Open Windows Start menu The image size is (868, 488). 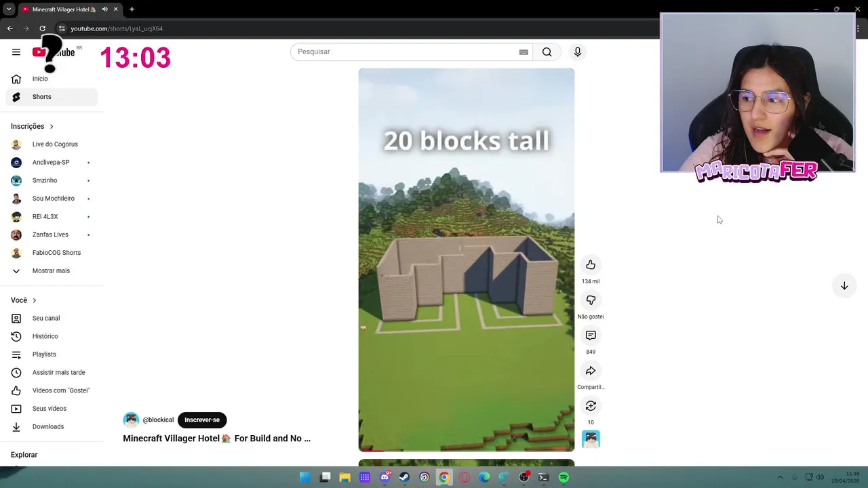tap(305, 477)
